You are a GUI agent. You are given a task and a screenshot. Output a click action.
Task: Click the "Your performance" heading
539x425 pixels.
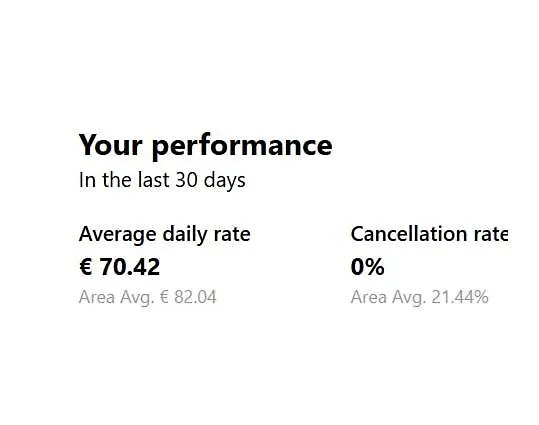[x=206, y=146]
